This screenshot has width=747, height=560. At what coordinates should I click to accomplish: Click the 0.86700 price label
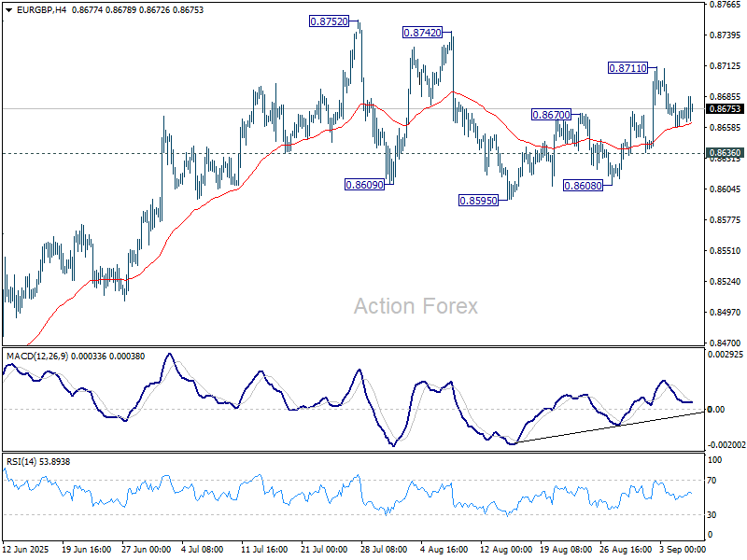pos(551,115)
